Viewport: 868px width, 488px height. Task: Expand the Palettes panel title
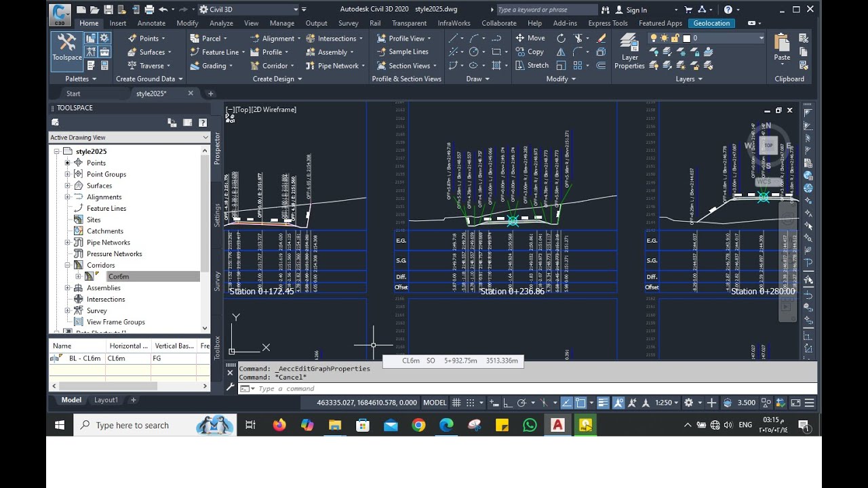click(81, 79)
